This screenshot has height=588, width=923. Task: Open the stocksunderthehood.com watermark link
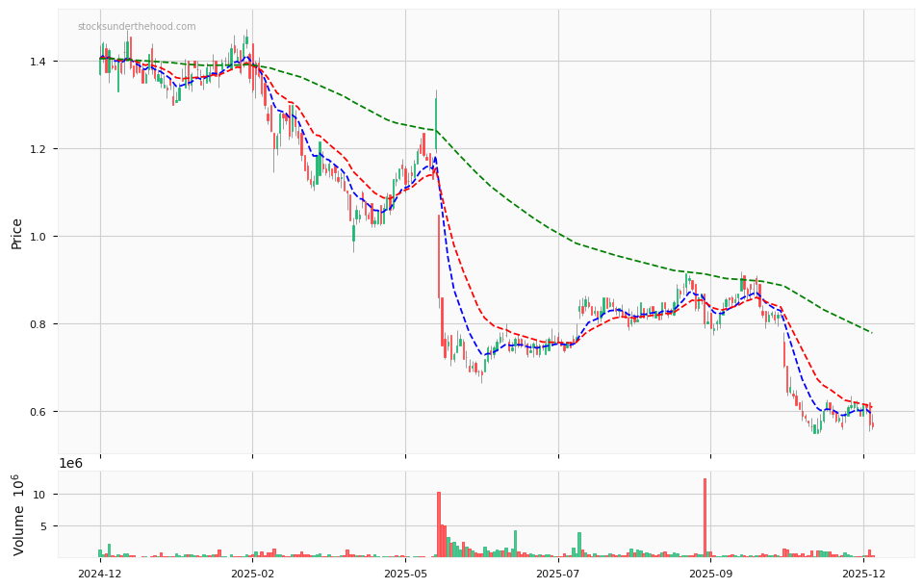[135, 26]
